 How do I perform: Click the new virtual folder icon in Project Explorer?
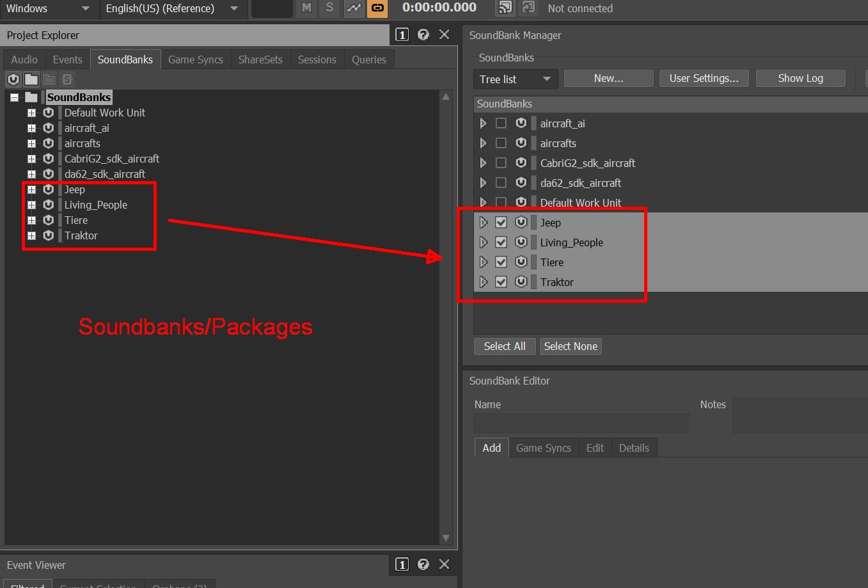point(31,79)
